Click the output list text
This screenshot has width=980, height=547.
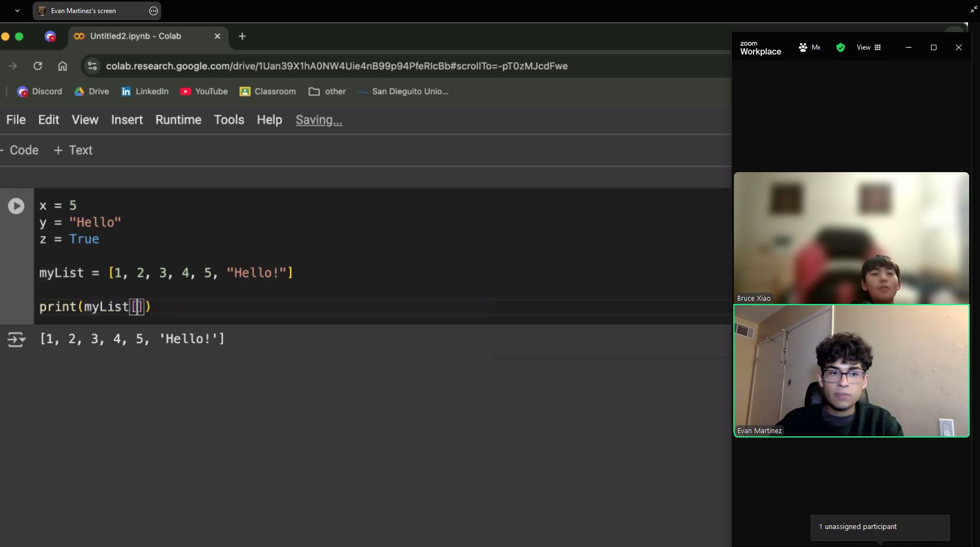(132, 339)
